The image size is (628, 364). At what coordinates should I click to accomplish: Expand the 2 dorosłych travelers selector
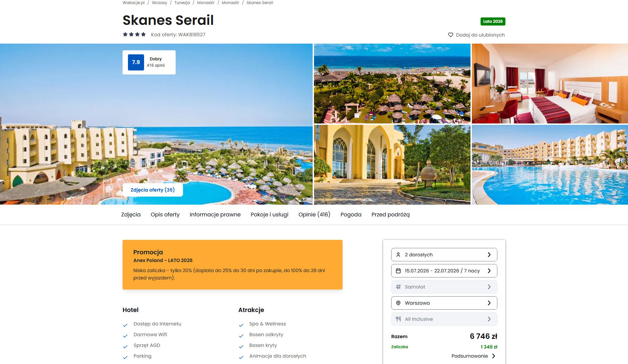(444, 255)
